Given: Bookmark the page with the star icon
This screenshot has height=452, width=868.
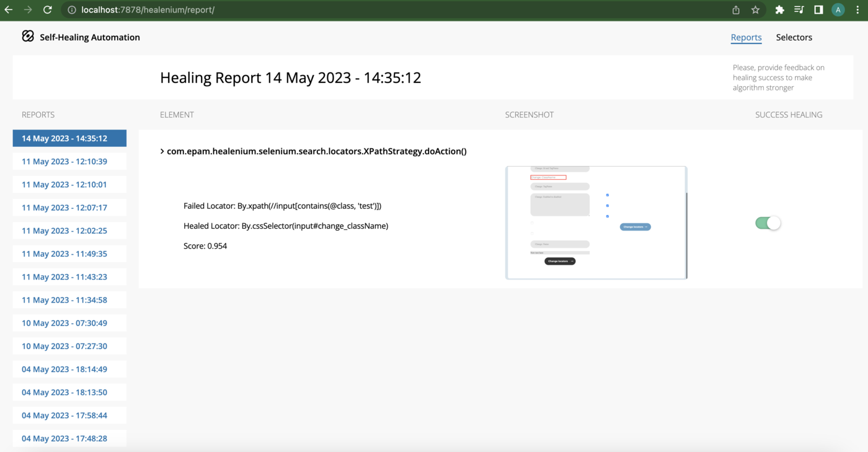Looking at the screenshot, I should point(755,9).
